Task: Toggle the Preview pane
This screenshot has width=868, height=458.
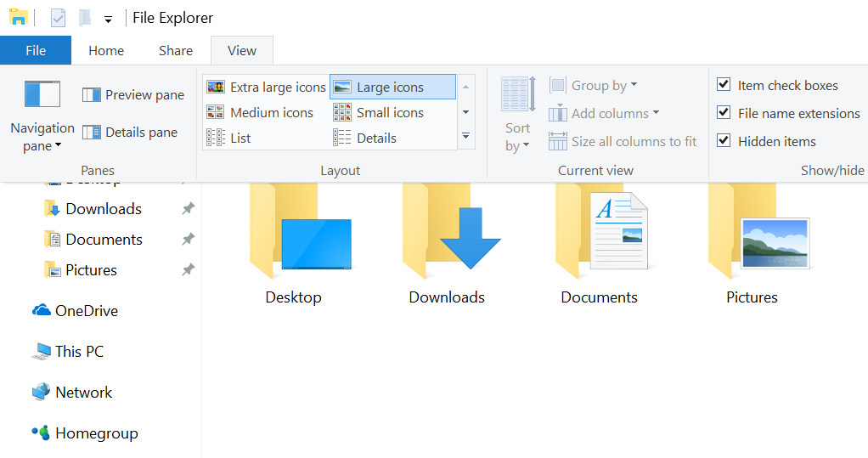Action: coord(132,95)
